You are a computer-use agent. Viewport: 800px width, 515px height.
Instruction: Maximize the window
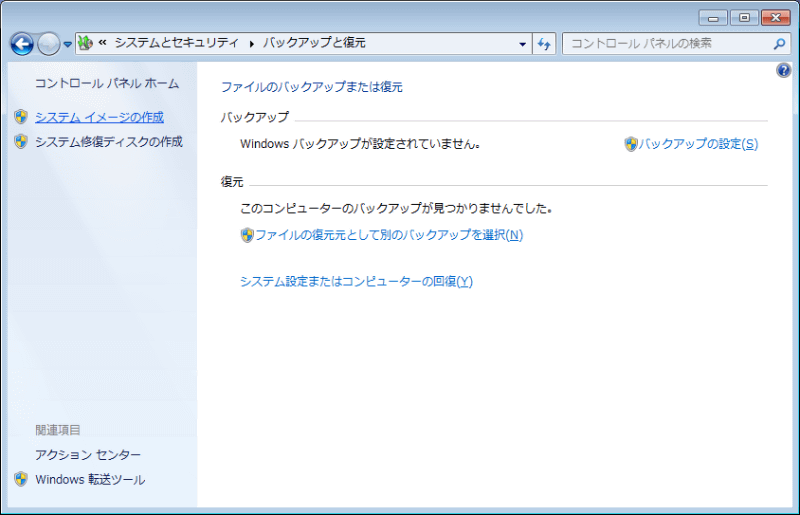coord(744,18)
